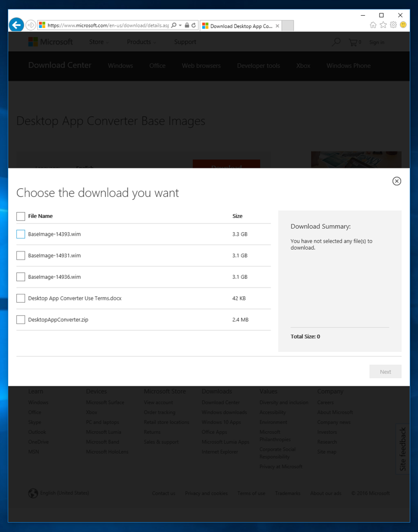Click the Next button
Viewport: 418px width, 532px height.
click(x=385, y=372)
